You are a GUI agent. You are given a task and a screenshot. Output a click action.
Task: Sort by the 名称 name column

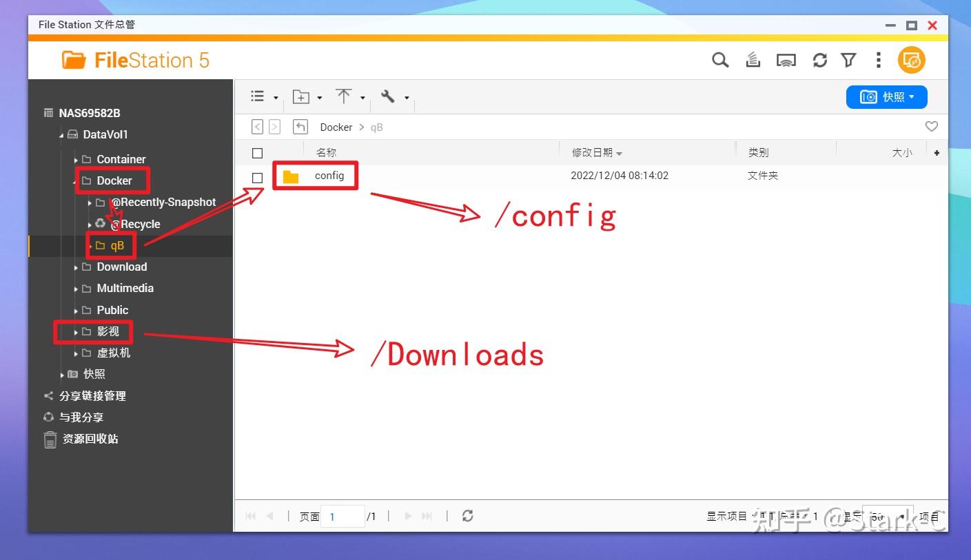point(326,153)
